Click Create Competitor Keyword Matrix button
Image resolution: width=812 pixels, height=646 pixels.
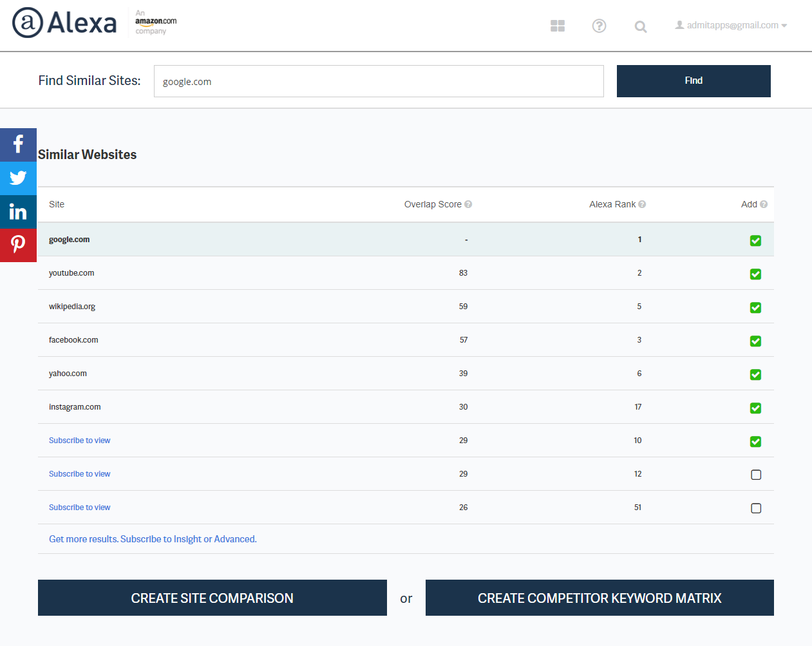pyautogui.click(x=599, y=598)
